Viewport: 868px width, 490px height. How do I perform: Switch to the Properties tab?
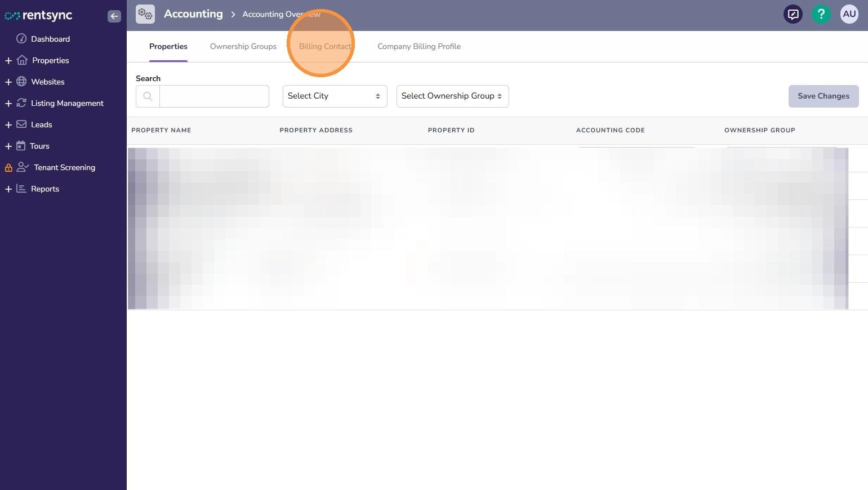tap(168, 47)
